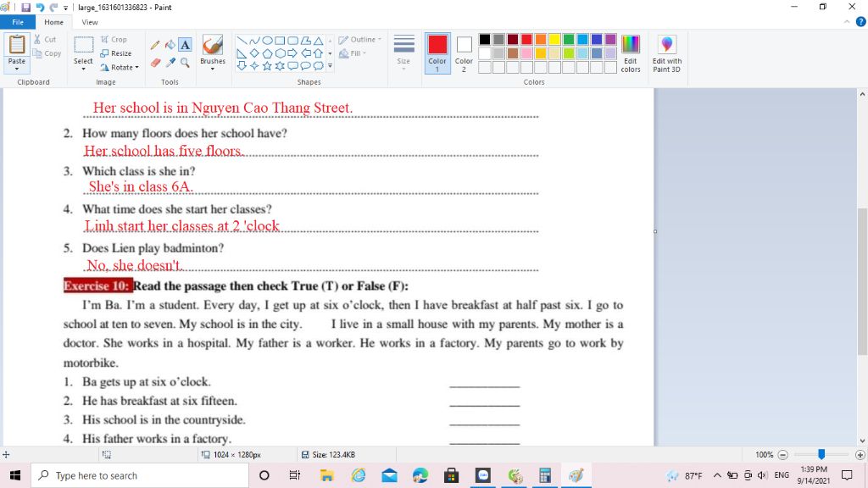Open Mail app from taskbar

[389, 475]
